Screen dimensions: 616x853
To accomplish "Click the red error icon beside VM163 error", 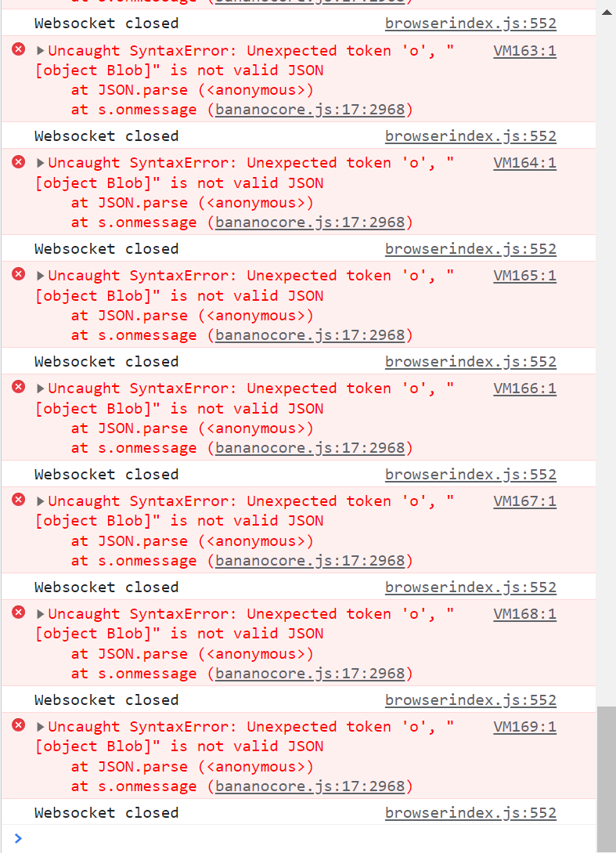I will 19,49.
